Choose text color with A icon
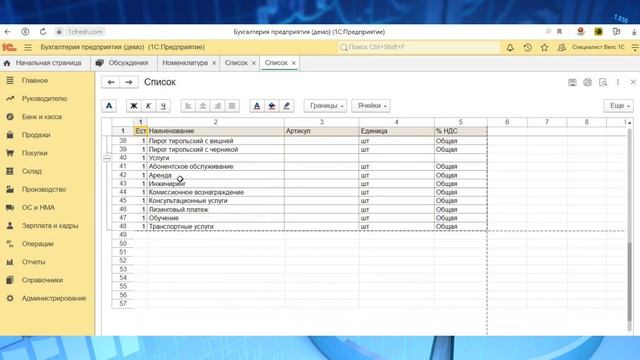Image resolution: width=640 pixels, height=360 pixels. [x=257, y=106]
